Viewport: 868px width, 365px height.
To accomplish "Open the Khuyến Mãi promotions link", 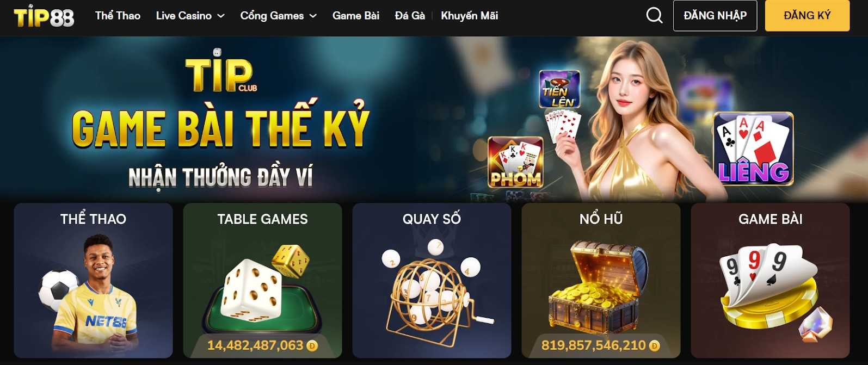I will [x=469, y=16].
